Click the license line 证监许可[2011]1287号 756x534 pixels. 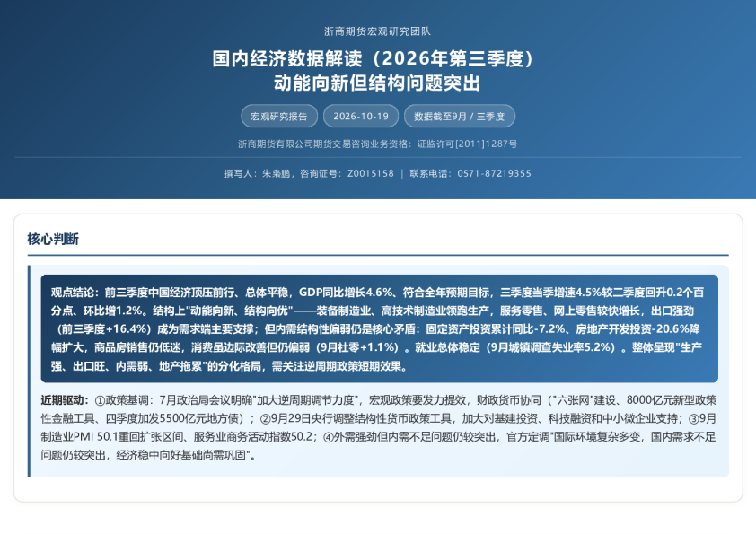[x=377, y=144]
